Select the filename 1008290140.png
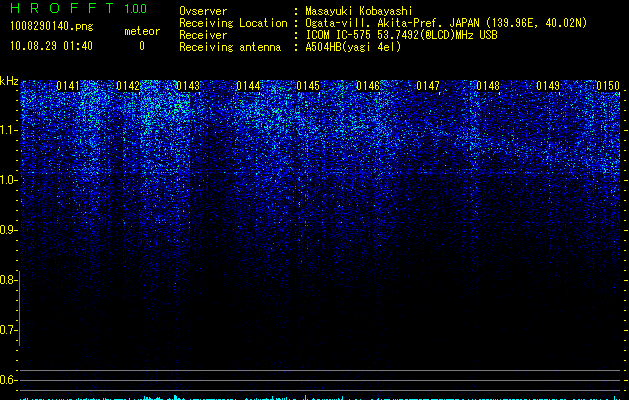This screenshot has width=629, height=400. (x=52, y=27)
